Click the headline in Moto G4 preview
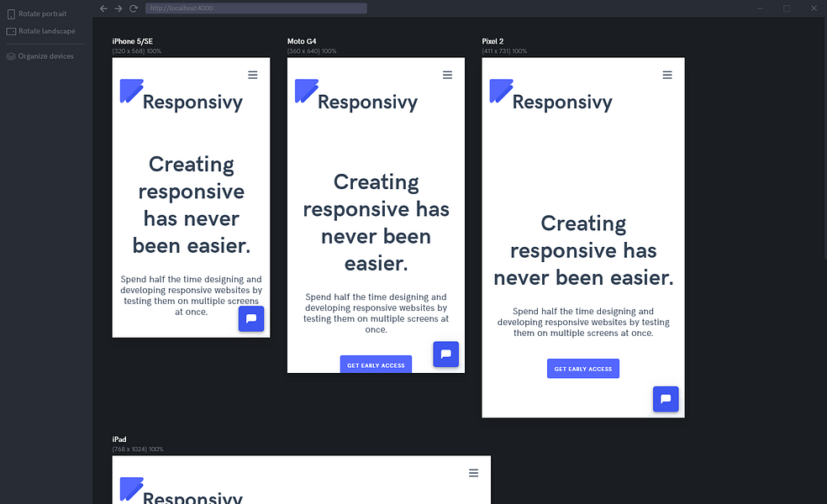Image resolution: width=827 pixels, height=504 pixels. click(x=376, y=223)
